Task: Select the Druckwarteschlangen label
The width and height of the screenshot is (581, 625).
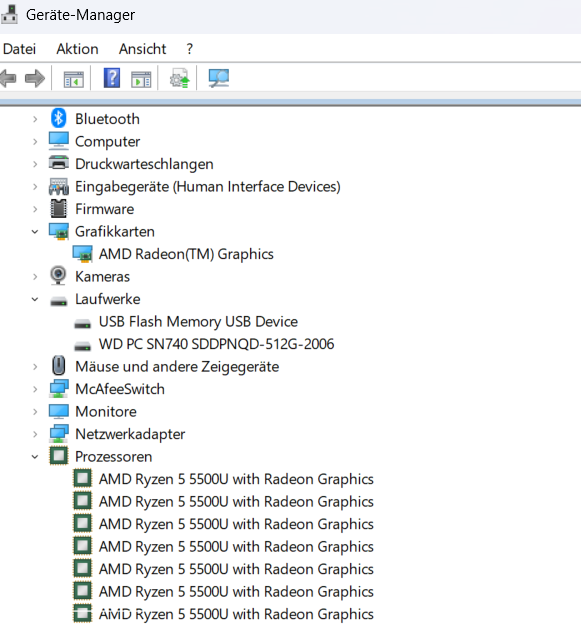Action: tap(144, 164)
